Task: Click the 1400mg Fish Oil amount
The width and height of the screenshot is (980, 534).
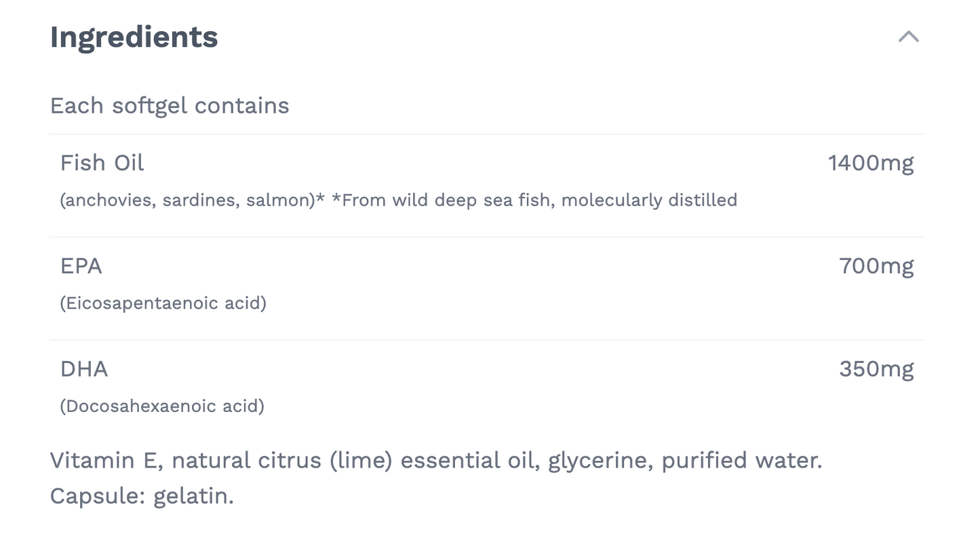Action: coord(871,163)
